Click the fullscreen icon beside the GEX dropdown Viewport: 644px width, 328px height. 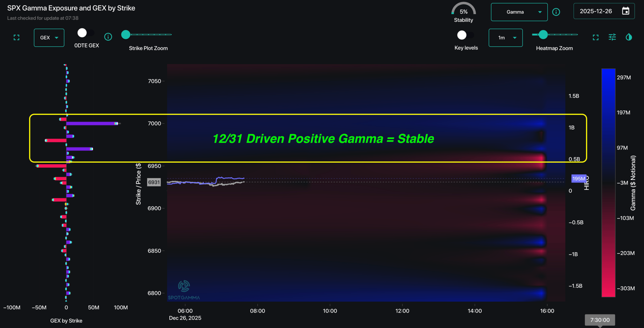16,38
